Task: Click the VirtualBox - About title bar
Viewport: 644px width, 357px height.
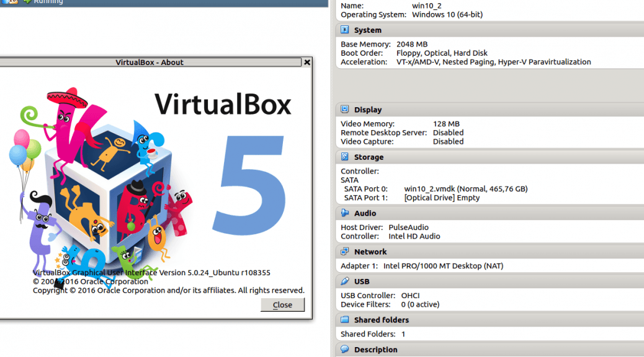Action: 150,63
